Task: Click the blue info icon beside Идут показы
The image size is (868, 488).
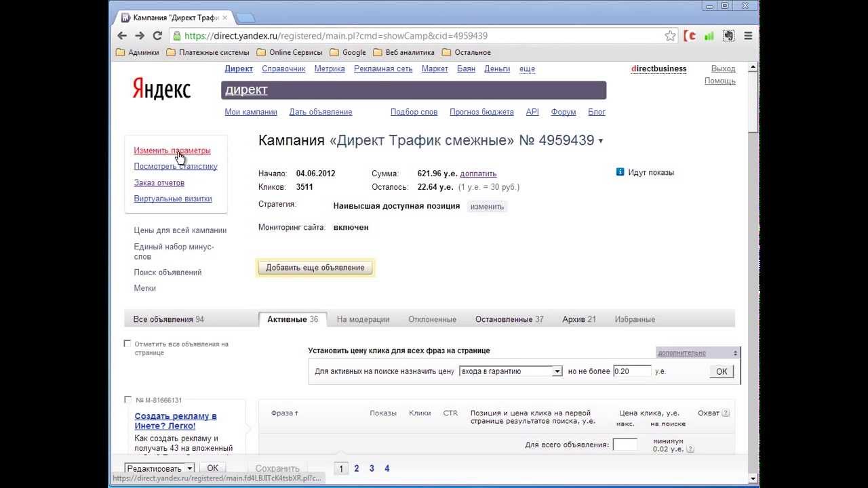Action: click(x=620, y=172)
